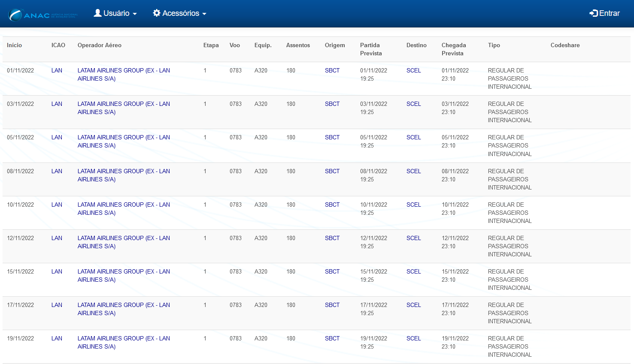Open LAN ICAO link in 19/11/2022 row
The image size is (634, 364).
[57, 338]
